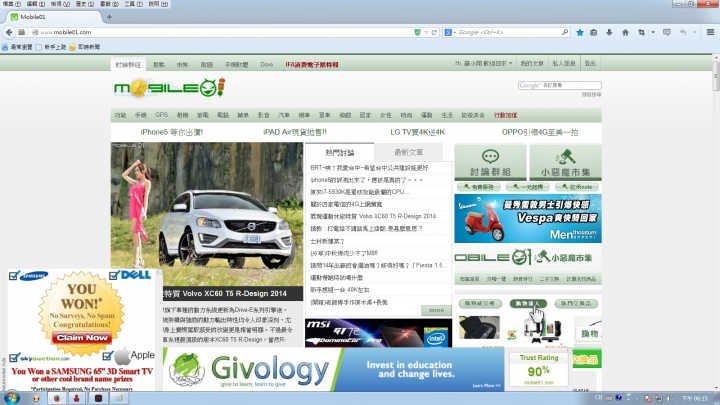Open the search engine selector dropdown
This screenshot has width=720, height=405.
pyautogui.click(x=450, y=32)
